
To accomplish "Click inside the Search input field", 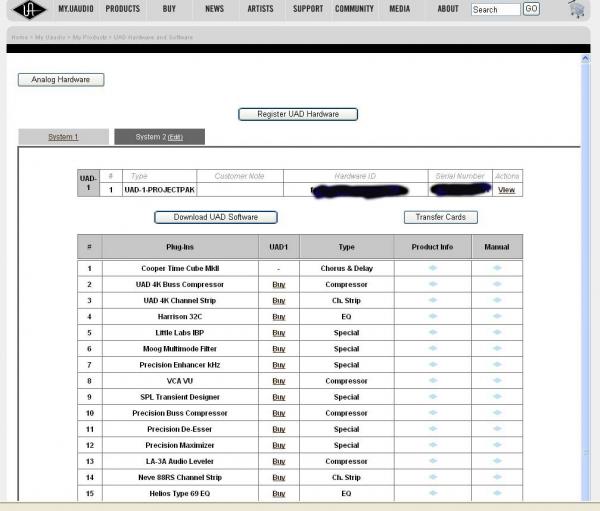I will pyautogui.click(x=494, y=9).
